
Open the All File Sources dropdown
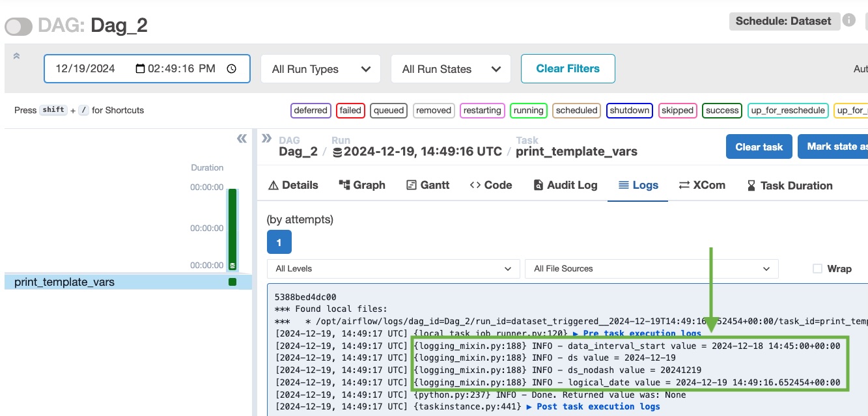click(x=651, y=268)
